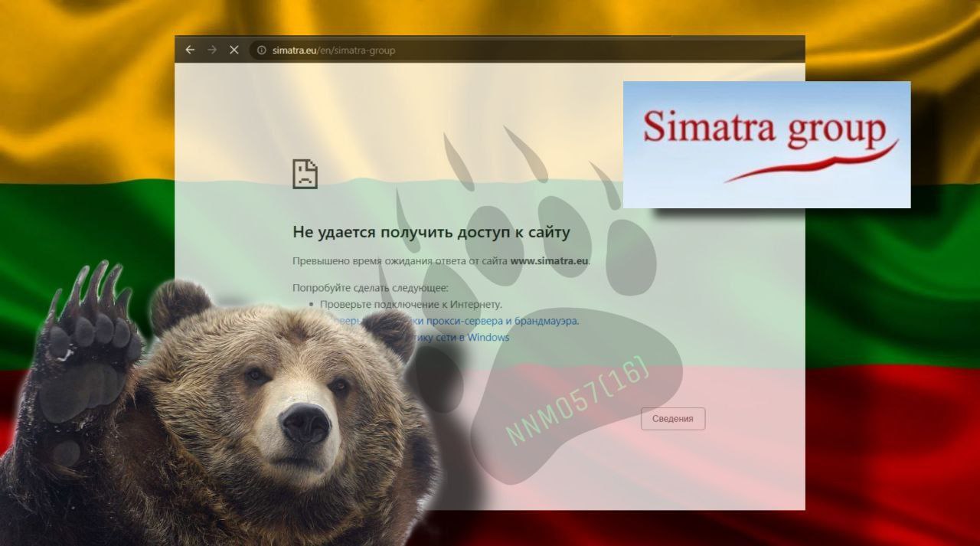
Task: Click the Simatra group logo image
Action: tap(766, 145)
